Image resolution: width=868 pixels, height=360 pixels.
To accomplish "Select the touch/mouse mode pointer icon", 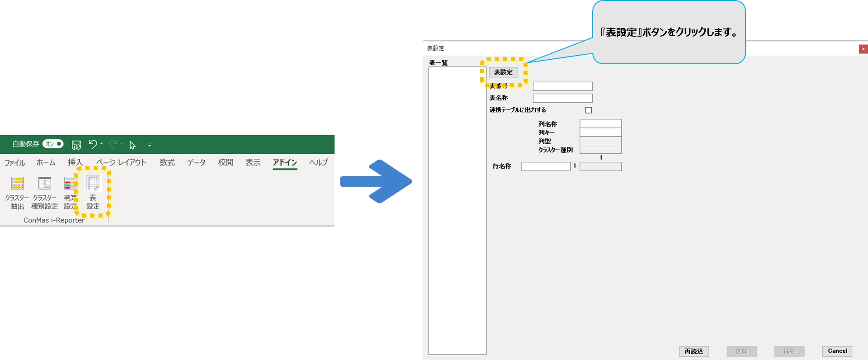I will click(x=132, y=145).
